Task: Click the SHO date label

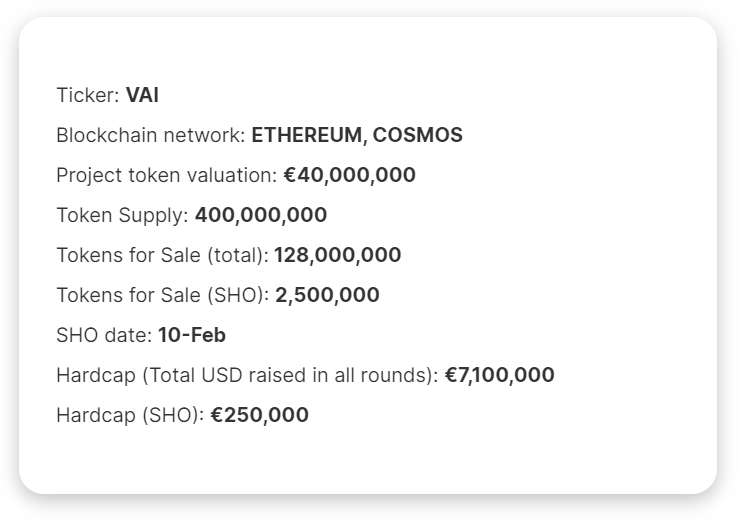Action: coord(104,335)
